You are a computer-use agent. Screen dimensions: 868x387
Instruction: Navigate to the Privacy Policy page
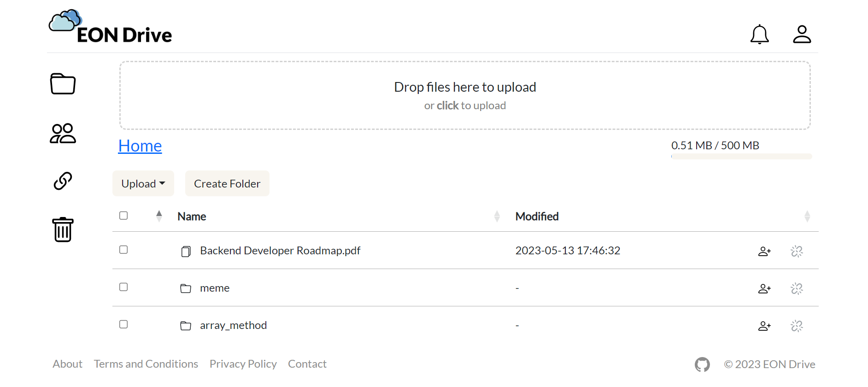click(x=243, y=364)
